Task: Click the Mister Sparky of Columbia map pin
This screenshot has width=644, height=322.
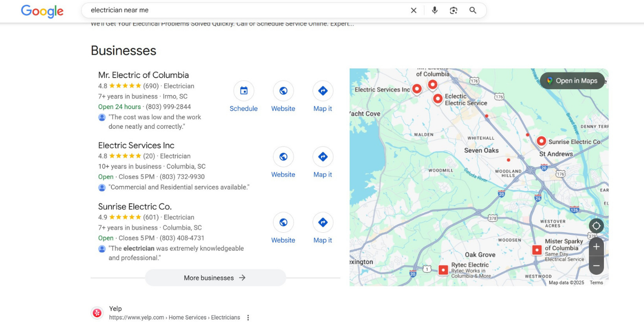Action: point(536,249)
